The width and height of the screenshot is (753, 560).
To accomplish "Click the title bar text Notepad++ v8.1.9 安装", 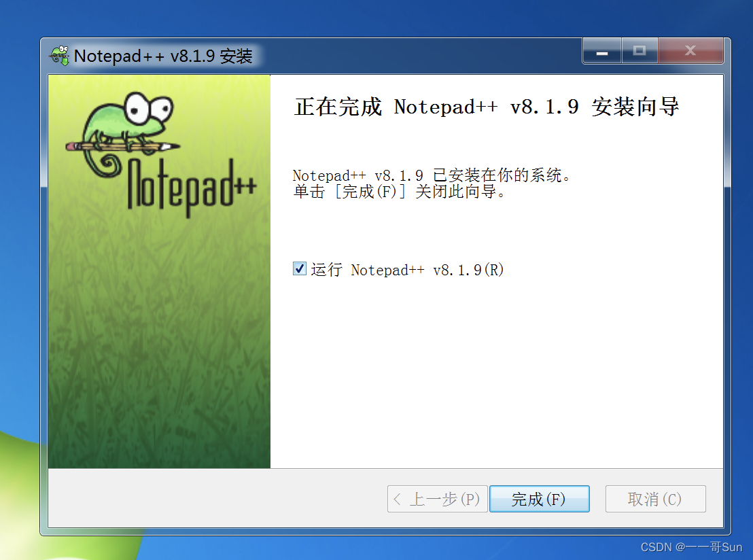I will (163, 56).
